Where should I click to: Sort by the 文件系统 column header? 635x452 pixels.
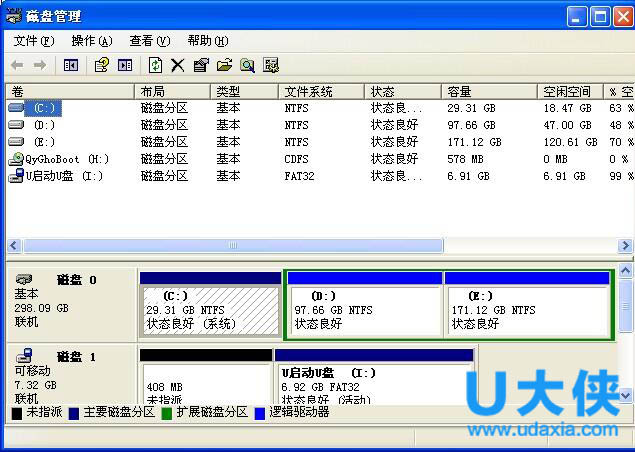320,91
